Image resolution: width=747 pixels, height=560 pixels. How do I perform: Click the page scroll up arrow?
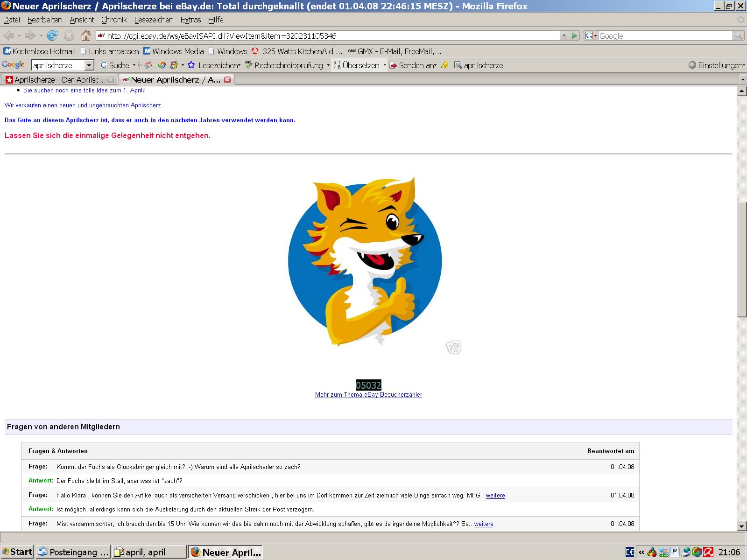pos(742,91)
